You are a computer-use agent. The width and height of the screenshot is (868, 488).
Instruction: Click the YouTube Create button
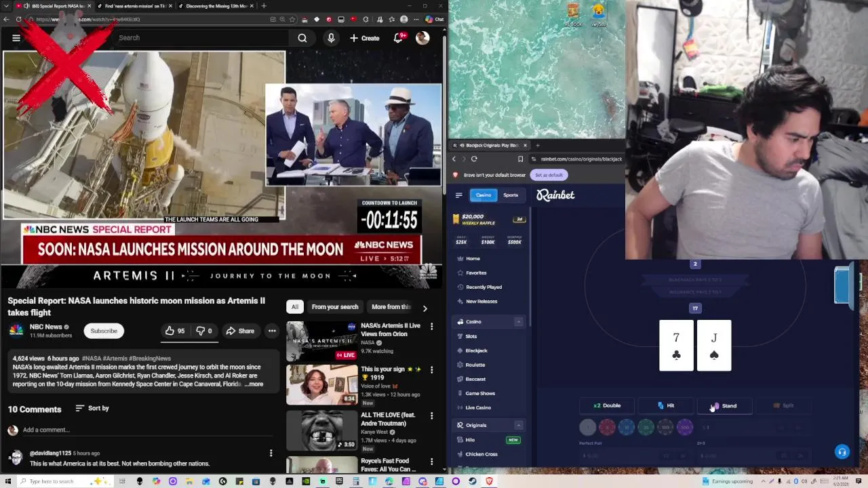[365, 38]
